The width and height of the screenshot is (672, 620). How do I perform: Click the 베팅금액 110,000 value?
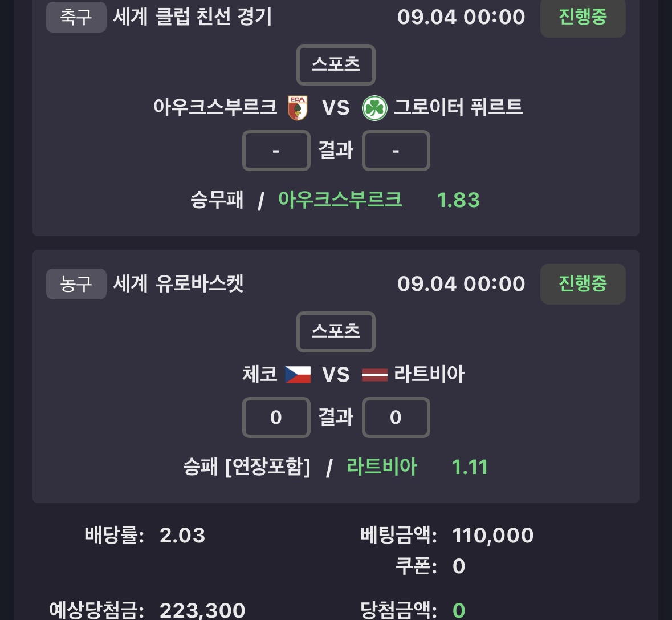[493, 536]
